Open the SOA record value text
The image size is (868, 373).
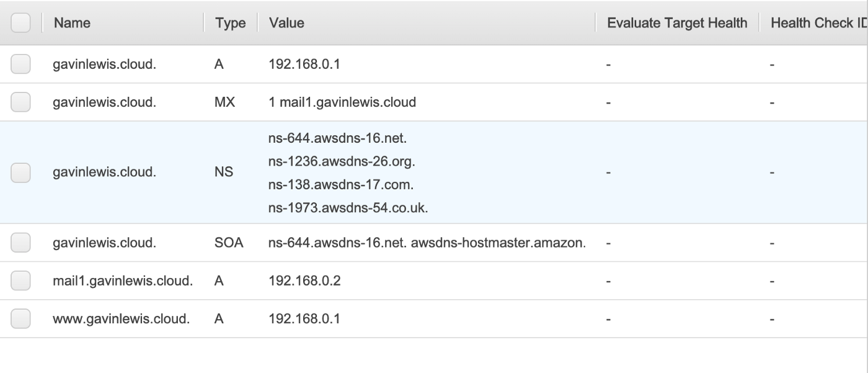427,243
